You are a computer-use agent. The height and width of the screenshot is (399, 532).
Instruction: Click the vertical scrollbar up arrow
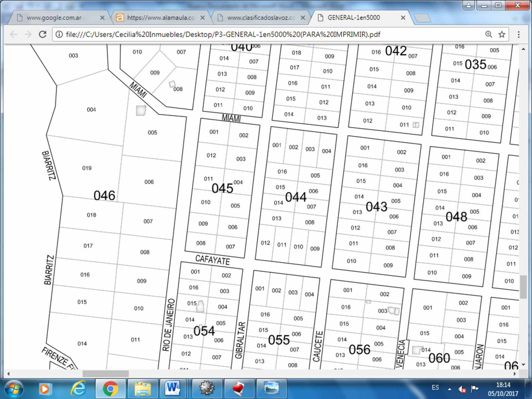(523, 49)
